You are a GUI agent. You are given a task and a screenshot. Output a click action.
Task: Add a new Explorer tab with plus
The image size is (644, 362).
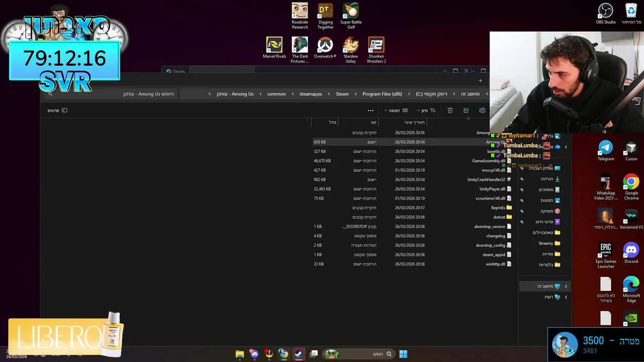(x=480, y=80)
